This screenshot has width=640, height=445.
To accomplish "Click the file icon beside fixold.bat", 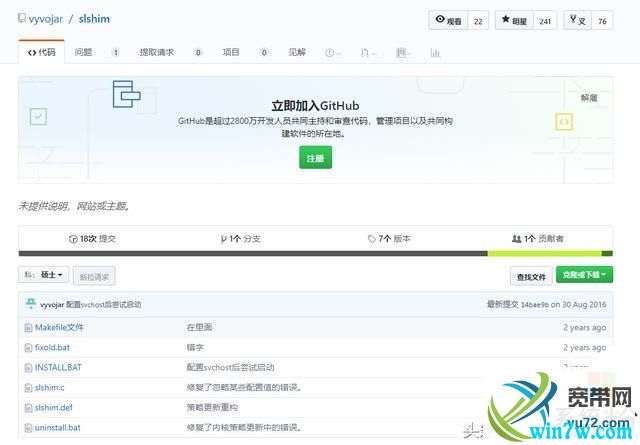I will pyautogui.click(x=28, y=347).
